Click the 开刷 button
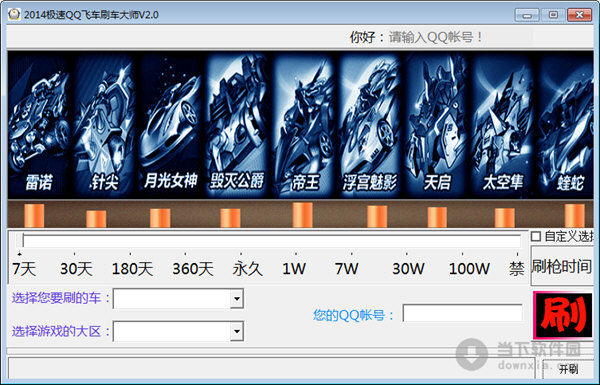 pos(568,369)
